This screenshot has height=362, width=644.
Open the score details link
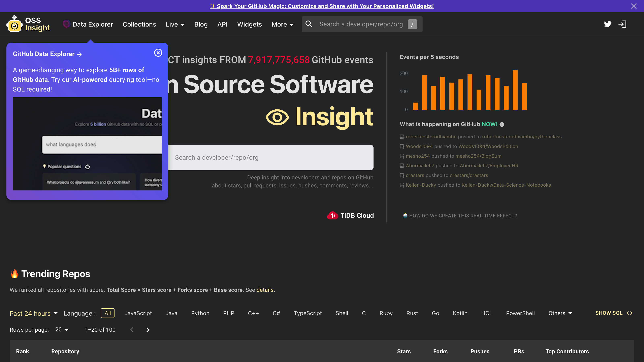(x=265, y=290)
